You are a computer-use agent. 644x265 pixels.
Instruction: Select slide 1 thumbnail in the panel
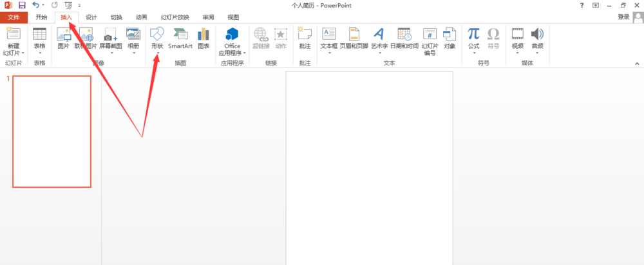[x=52, y=132]
